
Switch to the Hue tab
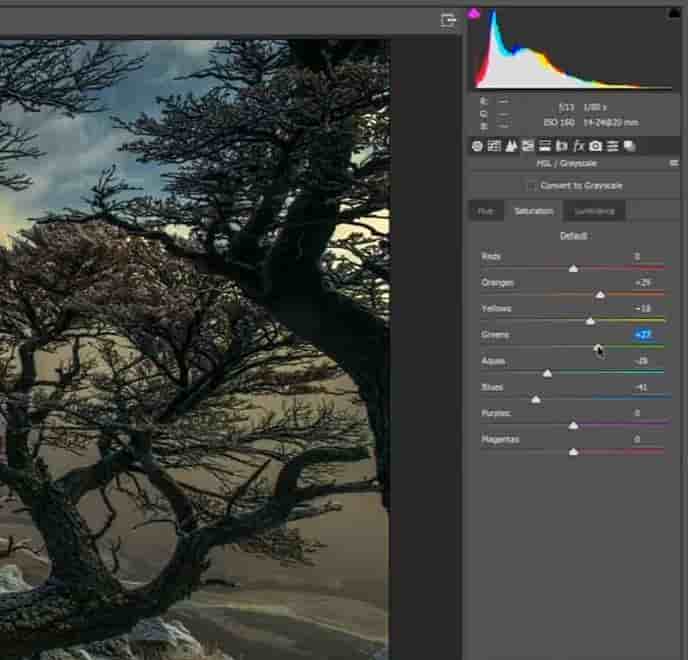[x=485, y=211]
